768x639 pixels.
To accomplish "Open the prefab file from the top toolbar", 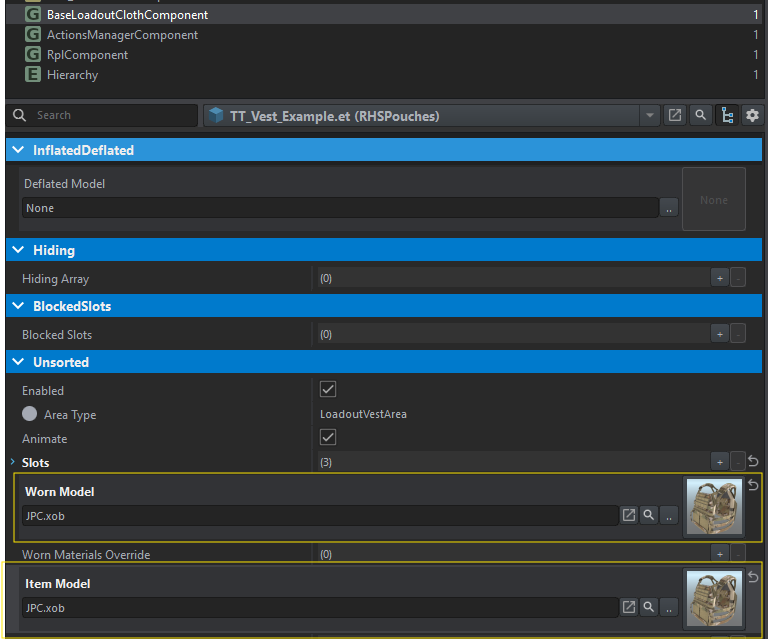I will [676, 116].
